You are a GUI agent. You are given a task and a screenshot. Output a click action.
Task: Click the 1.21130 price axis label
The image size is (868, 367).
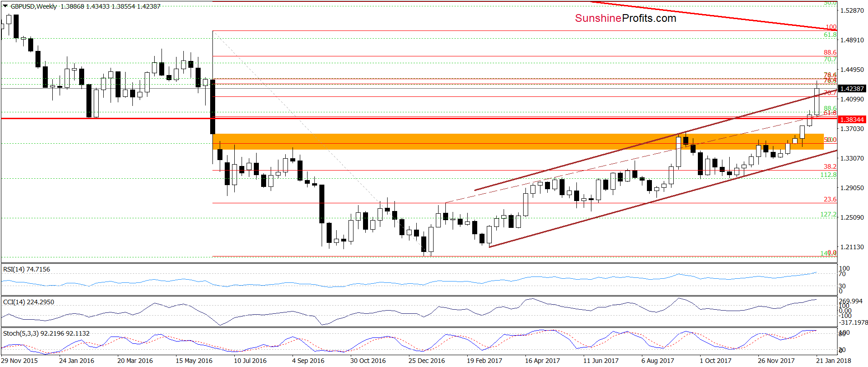pyautogui.click(x=852, y=247)
